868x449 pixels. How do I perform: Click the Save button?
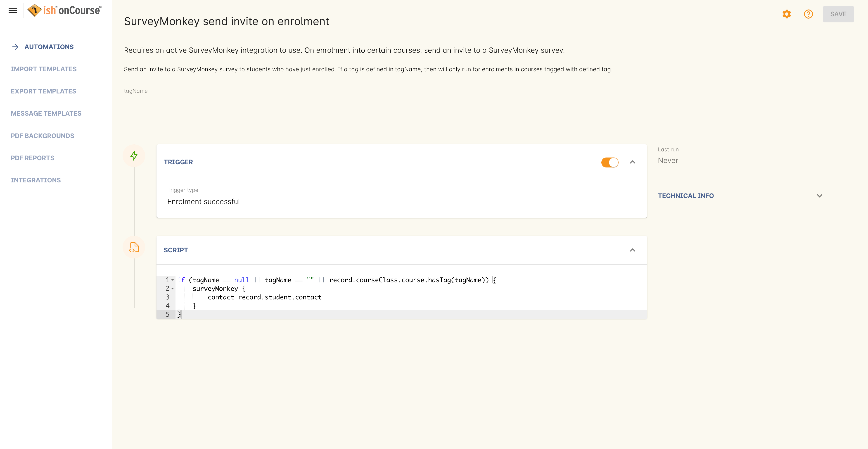click(x=838, y=14)
